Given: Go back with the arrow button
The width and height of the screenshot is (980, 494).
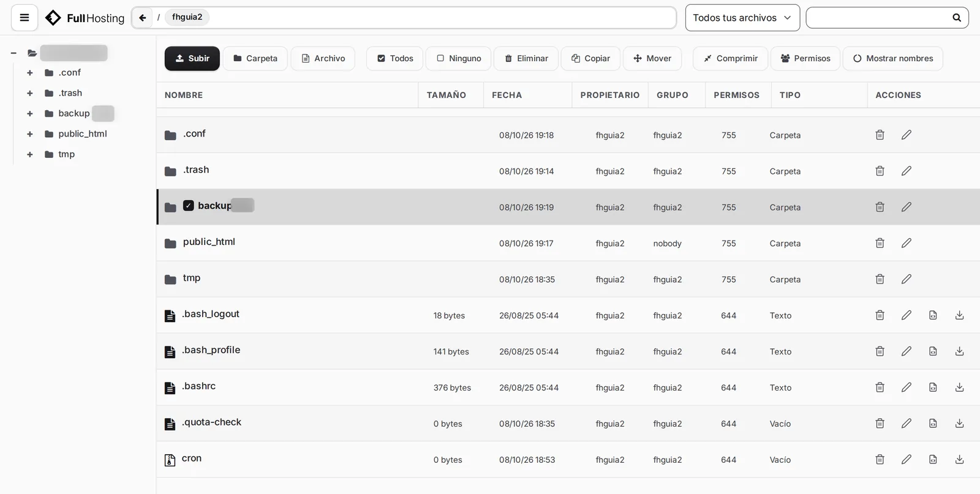Looking at the screenshot, I should point(142,18).
